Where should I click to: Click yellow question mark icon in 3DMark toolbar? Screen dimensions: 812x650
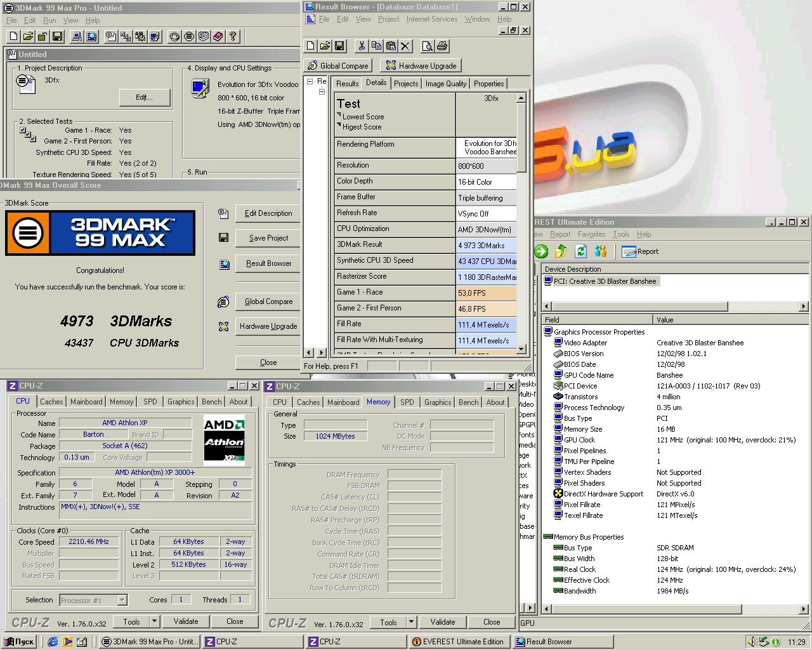[x=233, y=37]
